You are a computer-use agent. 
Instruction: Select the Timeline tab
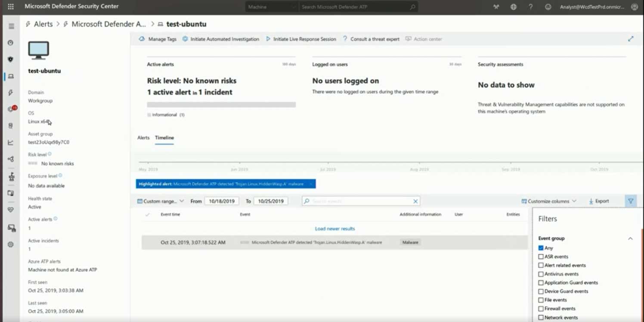pos(164,138)
